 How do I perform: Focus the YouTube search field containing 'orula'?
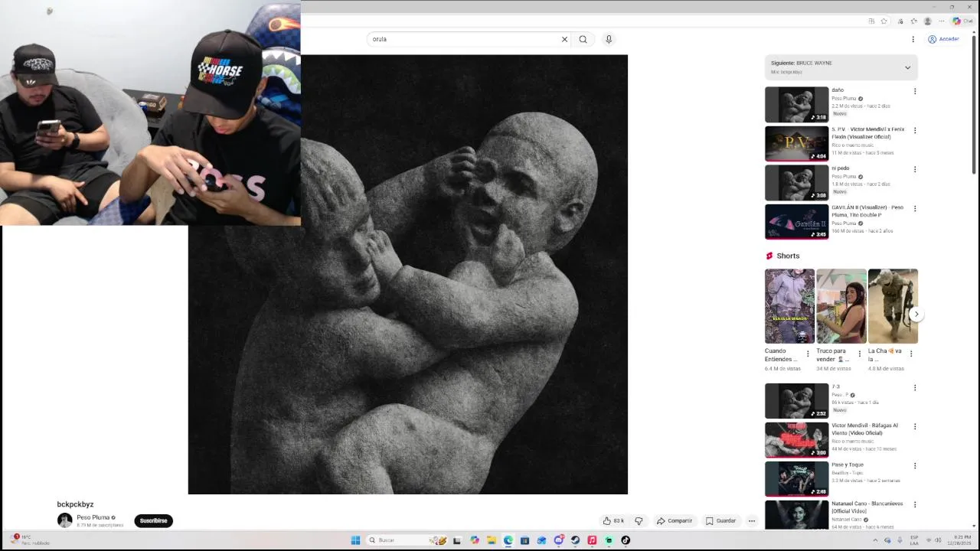[463, 39]
